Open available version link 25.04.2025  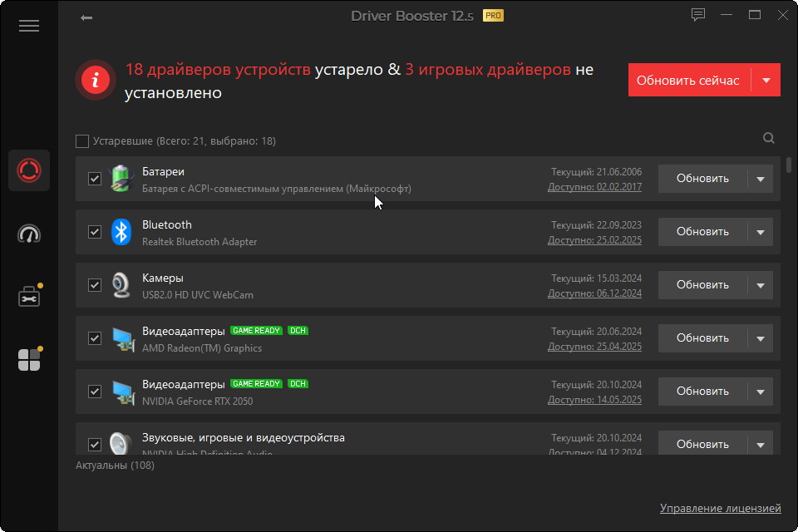594,346
